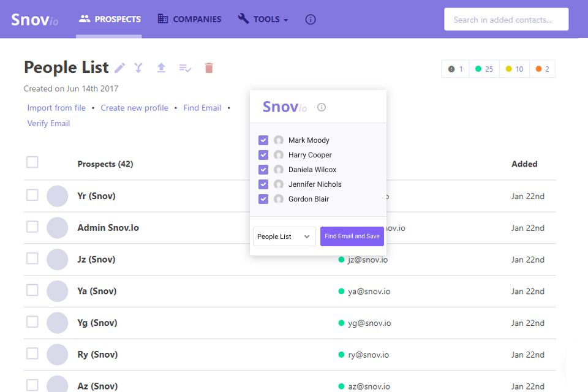Toggle the select-all Prospects checkbox
This screenshot has height=392, width=588.
click(x=32, y=162)
